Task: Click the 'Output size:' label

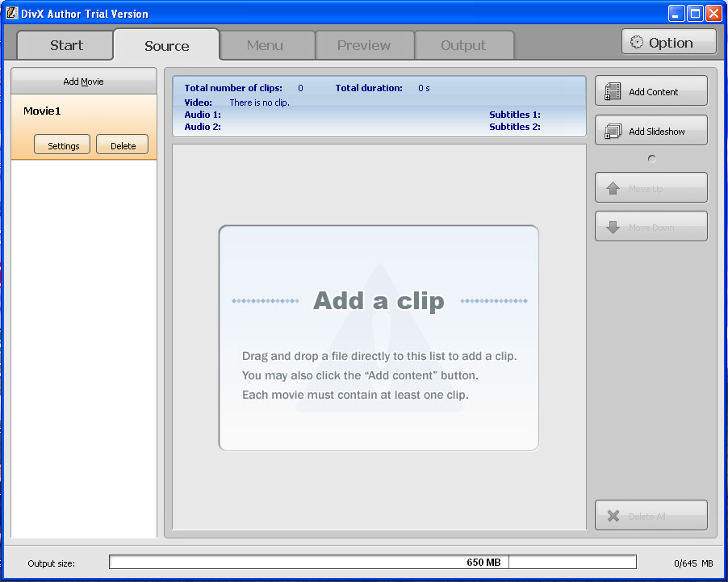Action: [x=51, y=563]
